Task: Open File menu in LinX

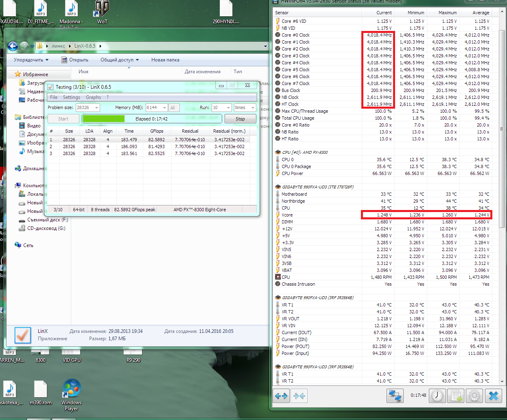Action: tap(54, 97)
